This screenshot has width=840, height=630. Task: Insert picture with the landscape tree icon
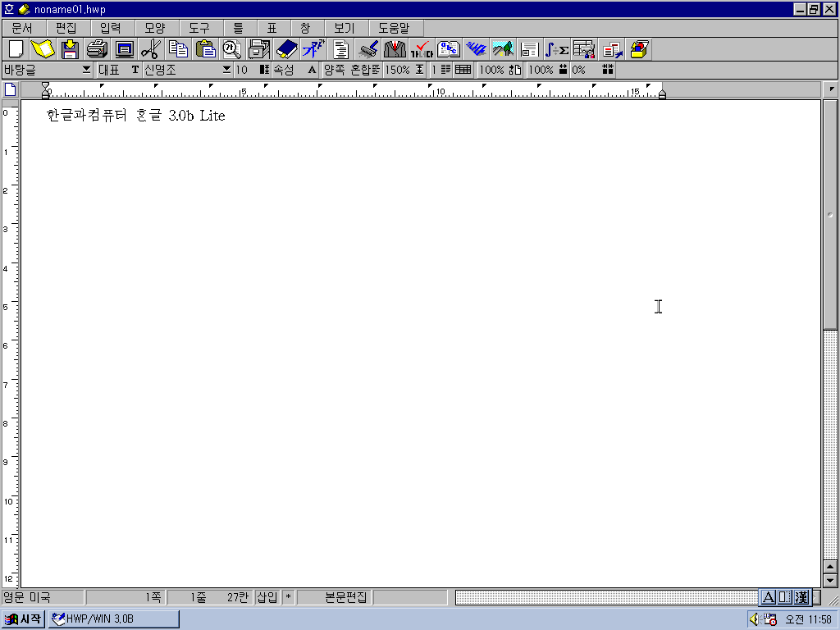(x=503, y=49)
